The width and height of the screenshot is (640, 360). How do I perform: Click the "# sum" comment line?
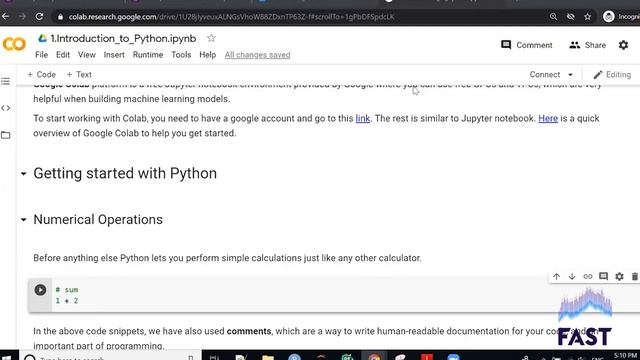point(67,290)
